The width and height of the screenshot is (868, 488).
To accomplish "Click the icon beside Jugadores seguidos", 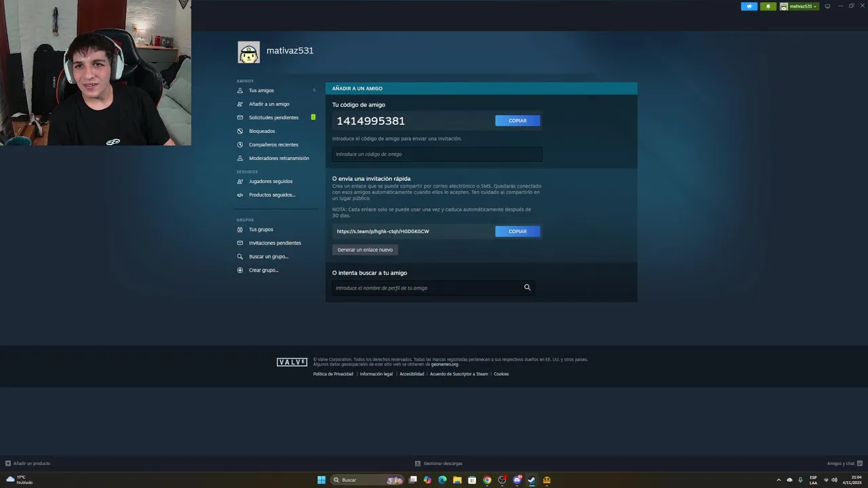I will (240, 181).
